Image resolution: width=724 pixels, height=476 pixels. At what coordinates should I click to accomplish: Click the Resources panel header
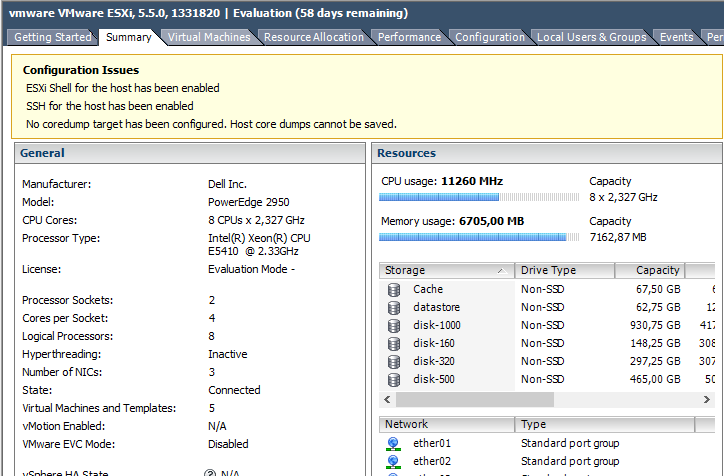coord(547,153)
